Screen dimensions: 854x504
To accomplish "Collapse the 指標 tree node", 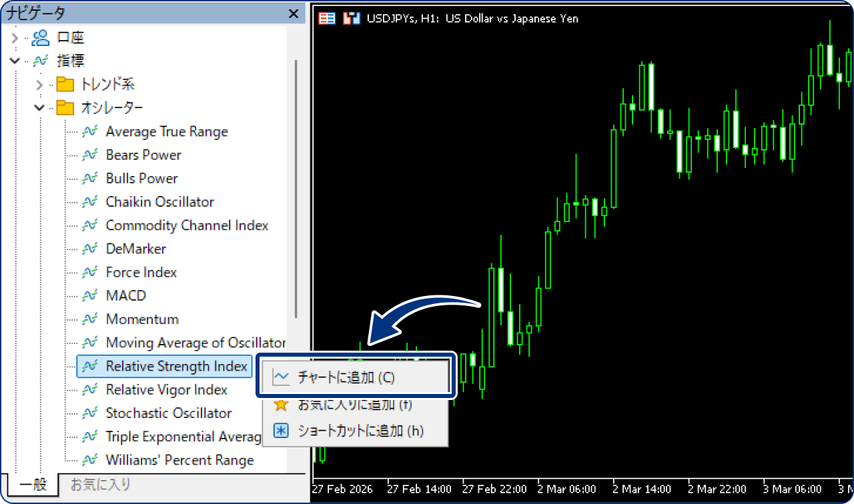I will click(x=15, y=61).
